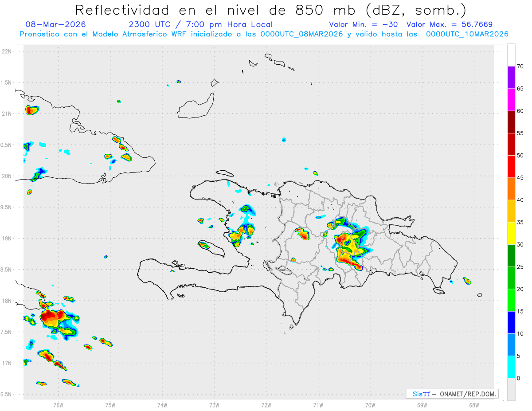Select the '35' colorbar tick label
This screenshot has height=411, width=532.
[520, 222]
